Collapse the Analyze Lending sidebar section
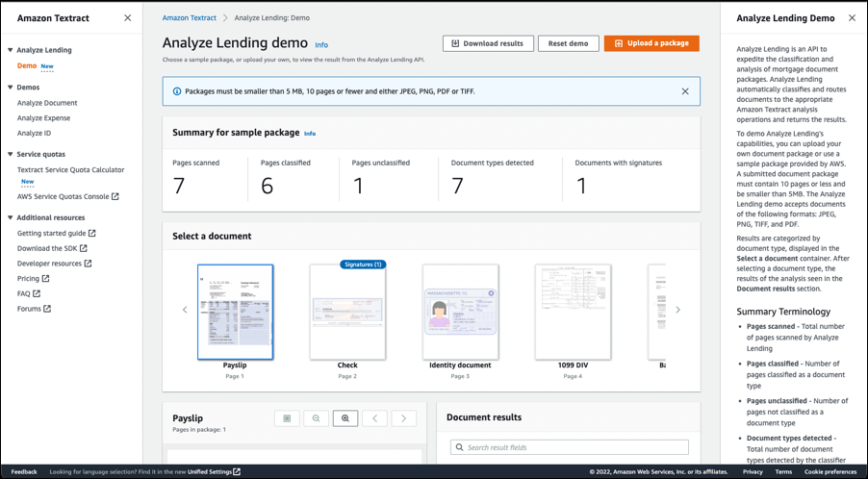The width and height of the screenshot is (868, 479). coord(11,50)
